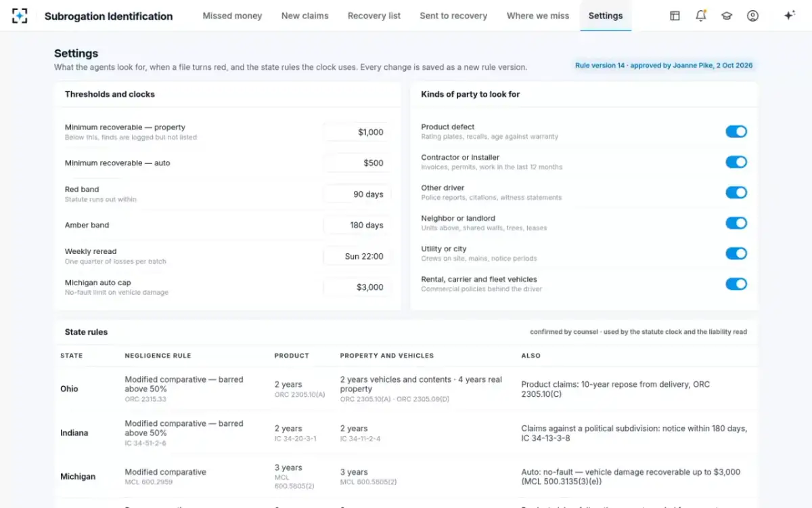Screen dimensions: 812x508
Task: Go to the Missed money tab
Action: tap(232, 16)
